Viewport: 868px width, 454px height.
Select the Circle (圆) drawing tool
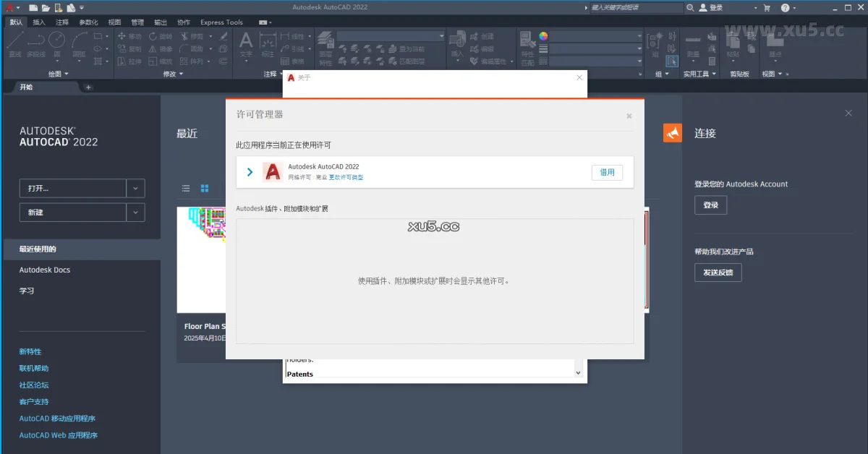pos(56,43)
